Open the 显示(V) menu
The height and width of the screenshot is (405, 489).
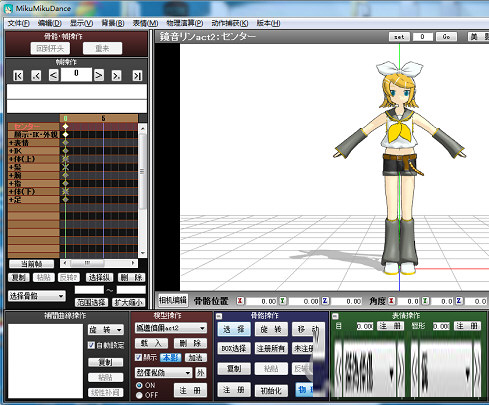point(81,23)
